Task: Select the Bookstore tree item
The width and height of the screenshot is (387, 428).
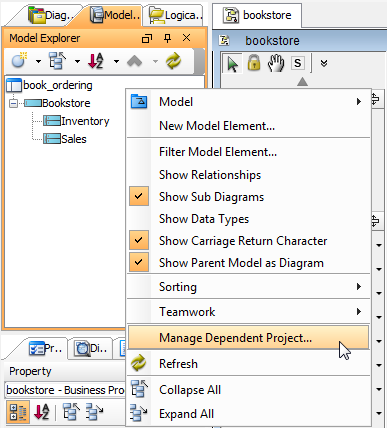Action: [57, 103]
